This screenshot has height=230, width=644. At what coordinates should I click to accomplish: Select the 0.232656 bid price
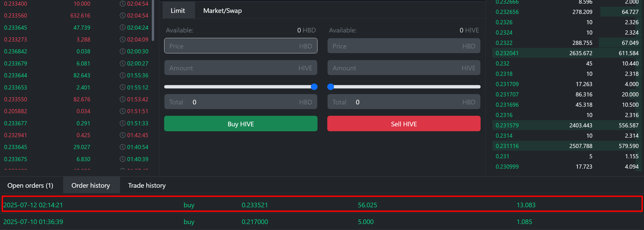point(507,12)
